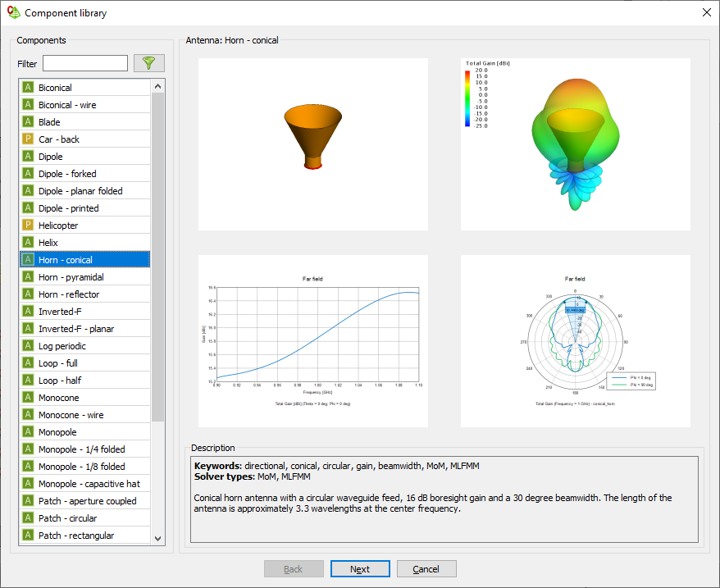The image size is (720, 588).
Task: Click the antenna icon beside Biconical
Action: click(x=28, y=88)
